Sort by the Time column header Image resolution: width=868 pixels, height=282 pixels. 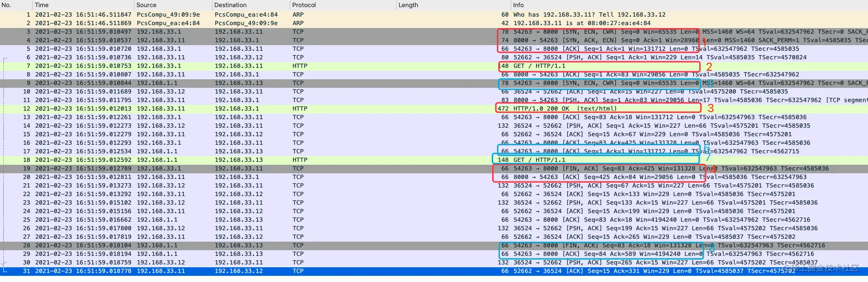click(84, 5)
